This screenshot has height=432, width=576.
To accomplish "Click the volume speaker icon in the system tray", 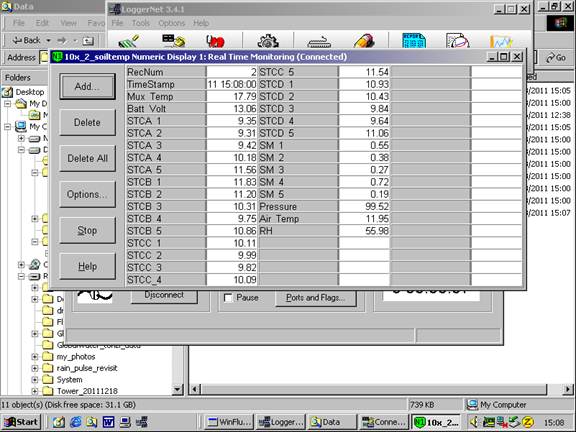I will [474, 422].
